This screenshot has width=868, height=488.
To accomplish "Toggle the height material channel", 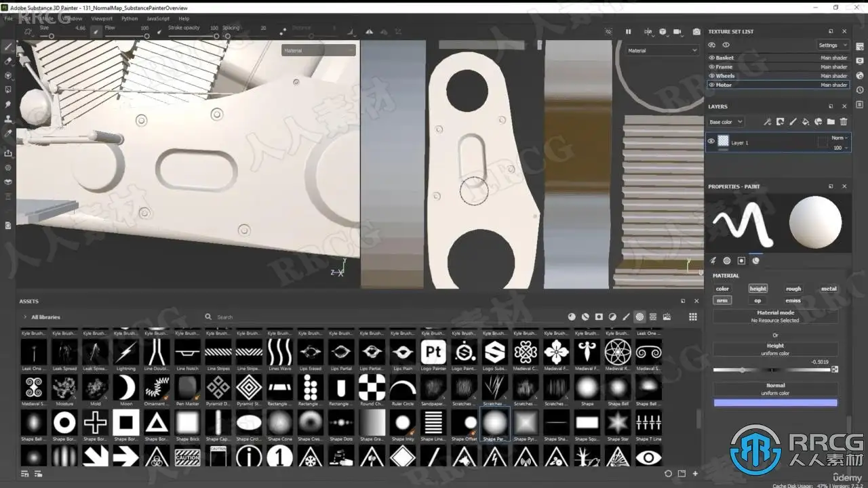I will tap(757, 289).
